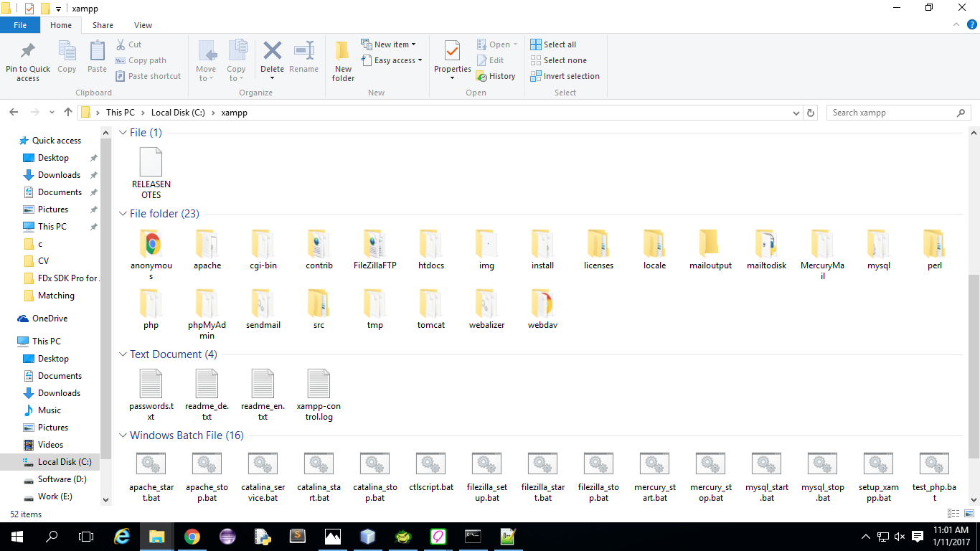Image resolution: width=980 pixels, height=551 pixels.
Task: Switch to the Share ribbon tab
Action: 103,25
